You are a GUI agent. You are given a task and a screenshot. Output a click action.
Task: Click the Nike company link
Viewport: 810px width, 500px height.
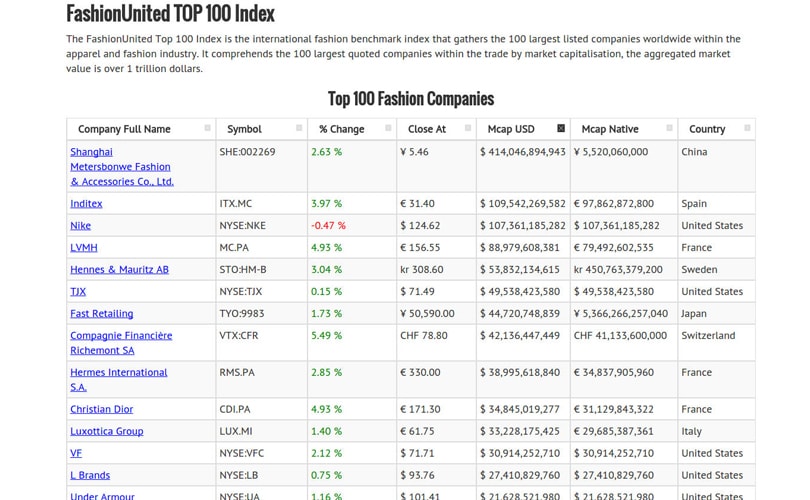(x=80, y=226)
